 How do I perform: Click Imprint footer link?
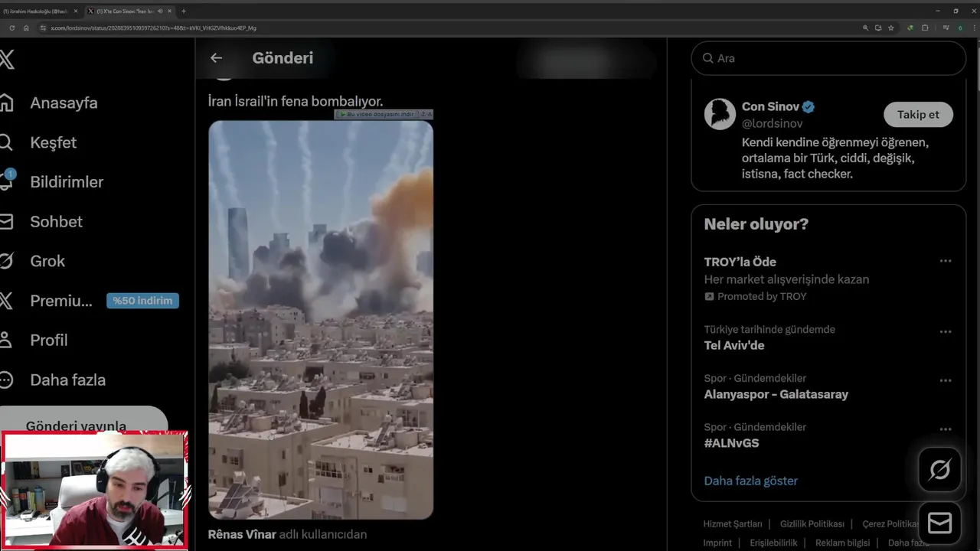717,543
